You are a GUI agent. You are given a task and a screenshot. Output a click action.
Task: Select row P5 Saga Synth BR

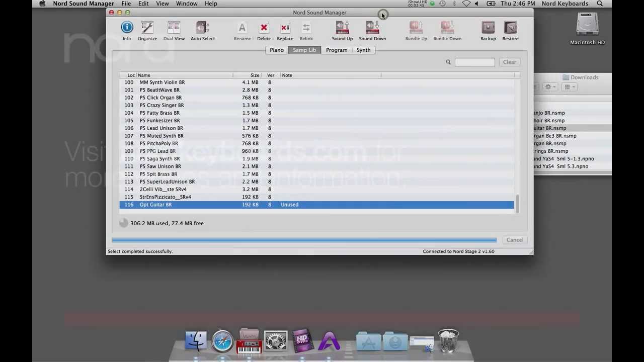(x=316, y=158)
